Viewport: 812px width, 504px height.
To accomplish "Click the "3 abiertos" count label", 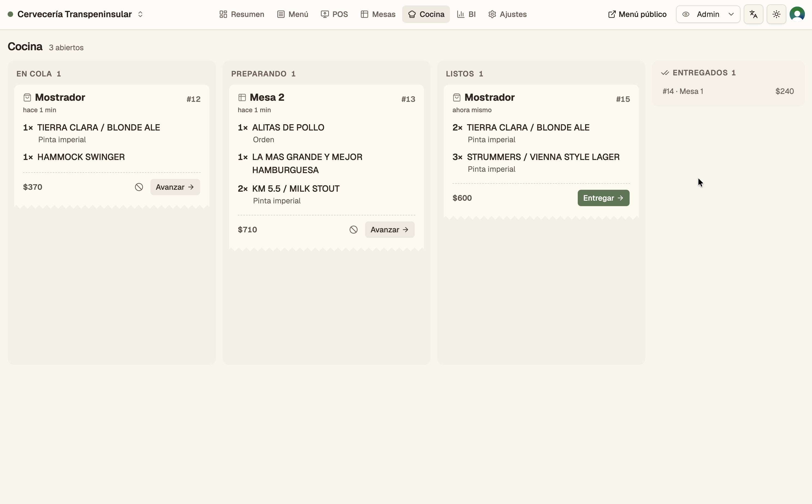I will (x=66, y=48).
